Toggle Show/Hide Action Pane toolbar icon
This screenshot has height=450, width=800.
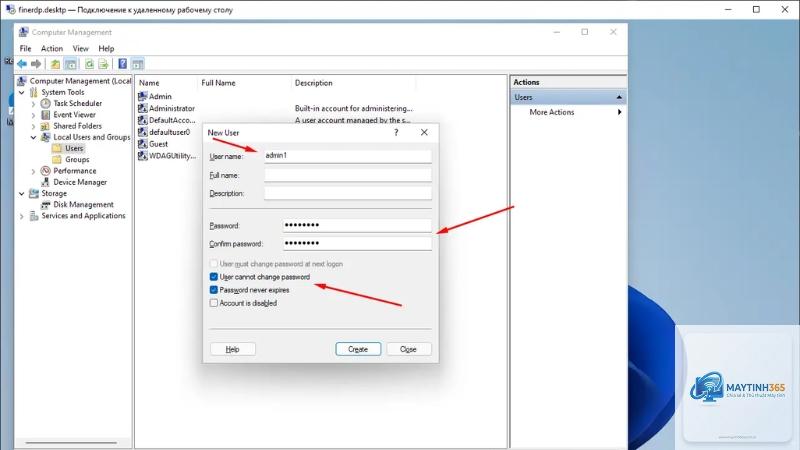point(138,64)
